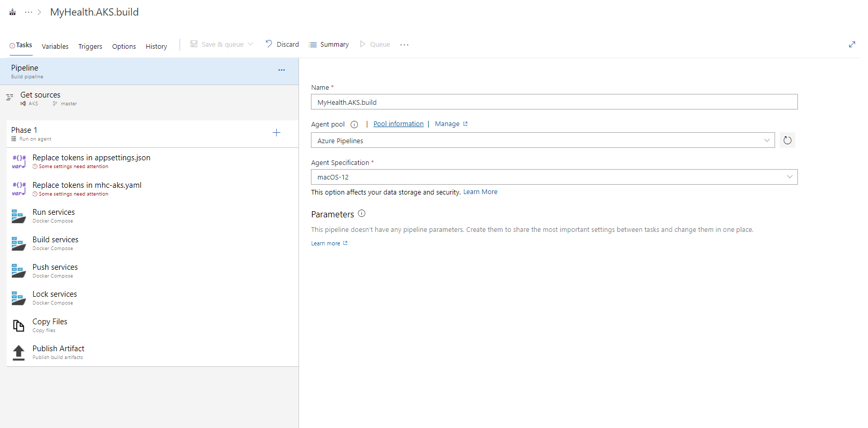The image size is (868, 428).
Task: Open the History tab
Action: [x=156, y=46]
